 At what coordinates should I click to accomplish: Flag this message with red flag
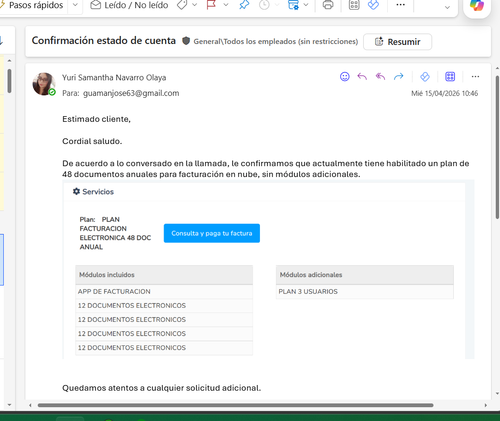tap(211, 5)
